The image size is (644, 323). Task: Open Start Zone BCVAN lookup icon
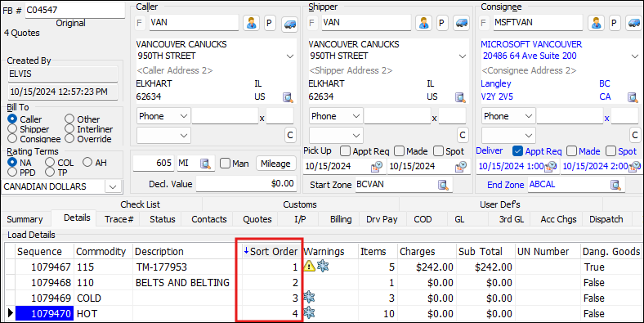(443, 185)
